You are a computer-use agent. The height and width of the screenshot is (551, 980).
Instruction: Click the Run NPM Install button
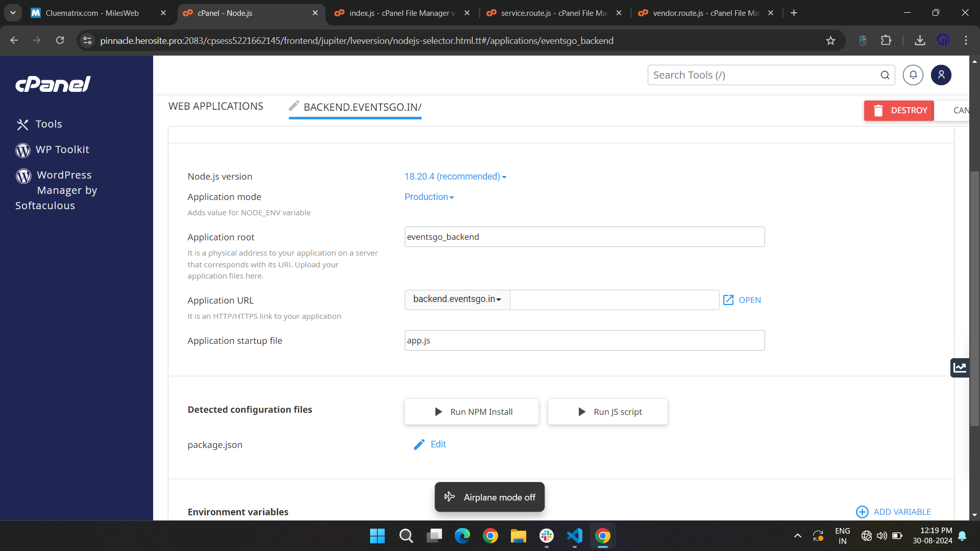pos(471,412)
